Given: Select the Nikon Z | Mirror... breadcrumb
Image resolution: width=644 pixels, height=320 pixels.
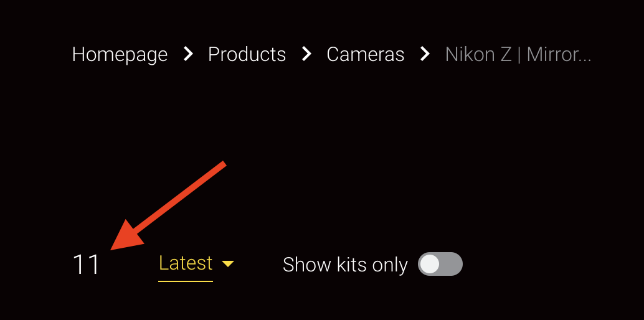Looking at the screenshot, I should pos(518,55).
